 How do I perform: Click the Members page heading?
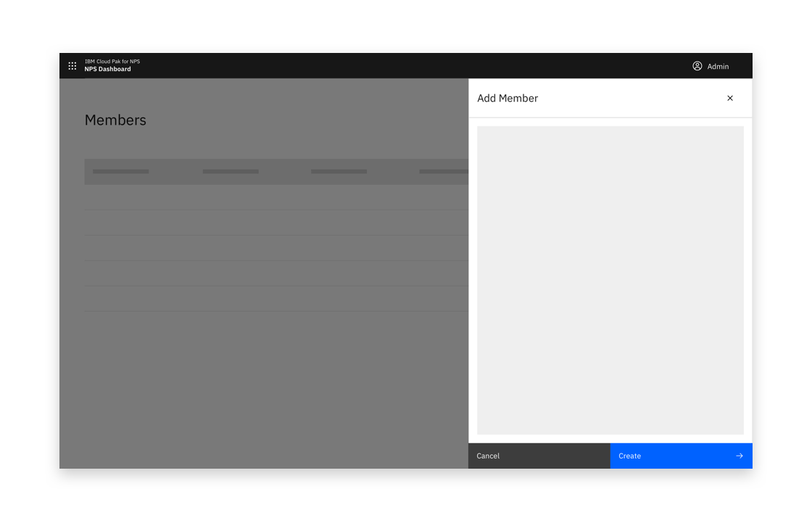pyautogui.click(x=115, y=120)
